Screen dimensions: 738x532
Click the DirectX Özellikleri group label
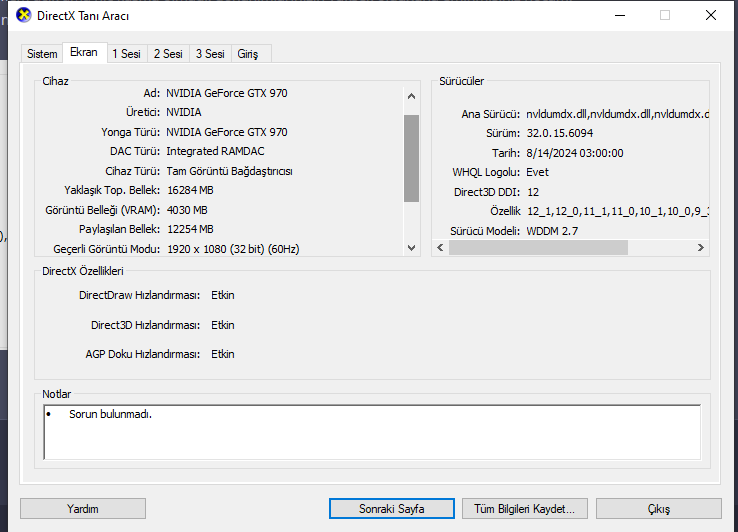pos(83,271)
